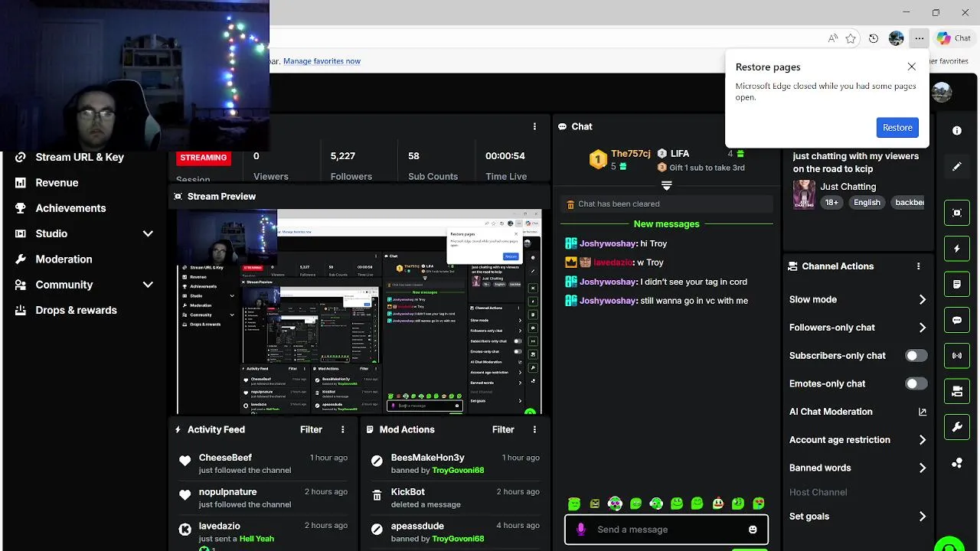Click the wrench sidebar icon
The height and width of the screenshot is (551, 980).
click(957, 427)
